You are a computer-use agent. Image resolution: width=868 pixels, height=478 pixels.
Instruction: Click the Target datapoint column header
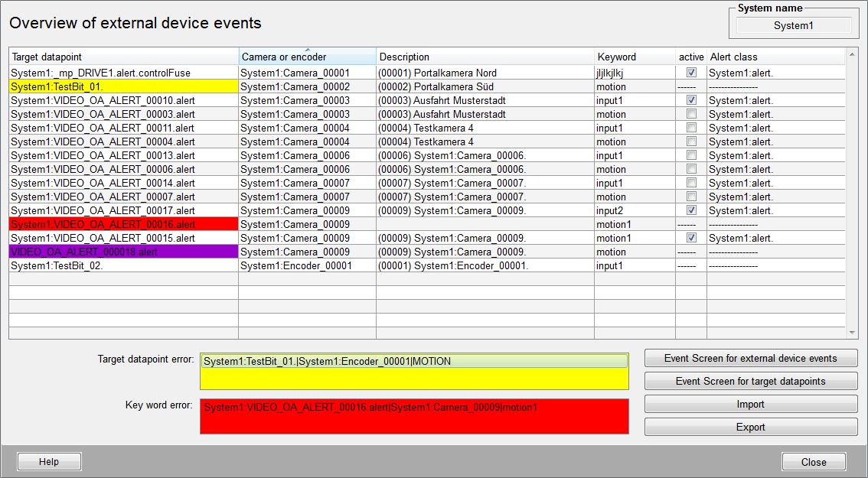(123, 57)
